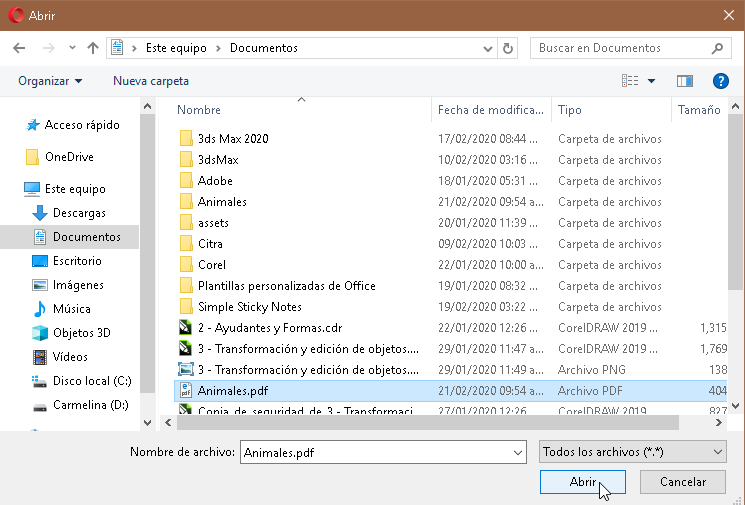The height and width of the screenshot is (505, 745).
Task: Open view options dropdown arrow
Action: pos(651,81)
